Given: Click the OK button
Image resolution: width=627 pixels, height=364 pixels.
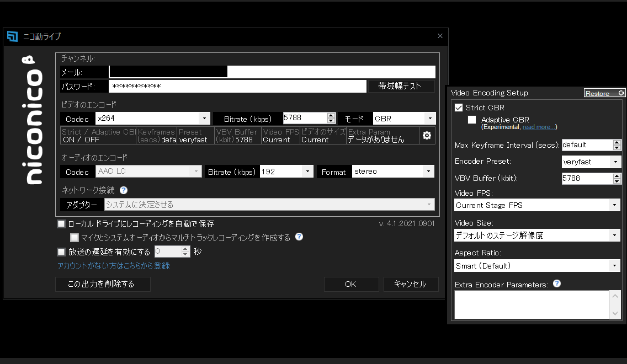Looking at the screenshot, I should 350,284.
